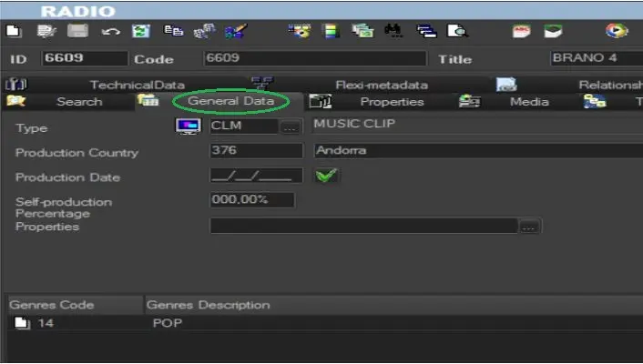Open the Type lookup ellipsis button
The height and width of the screenshot is (364, 643).
click(x=290, y=126)
